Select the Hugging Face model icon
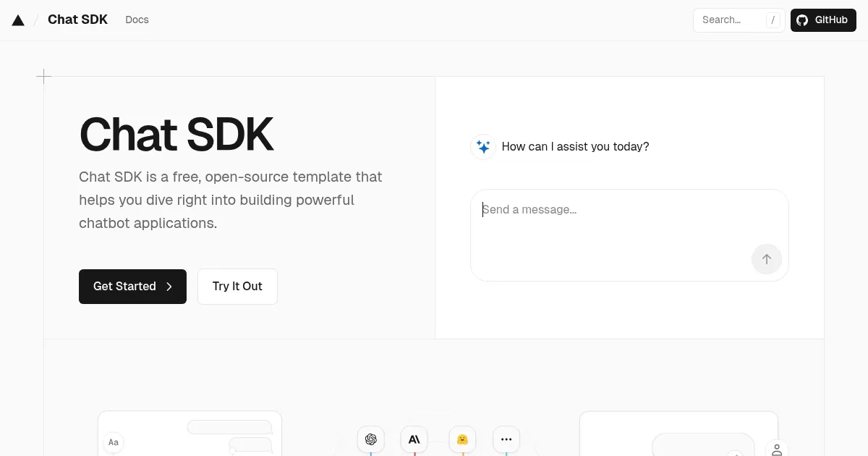Screen dimensions: 868x456 point(462,439)
